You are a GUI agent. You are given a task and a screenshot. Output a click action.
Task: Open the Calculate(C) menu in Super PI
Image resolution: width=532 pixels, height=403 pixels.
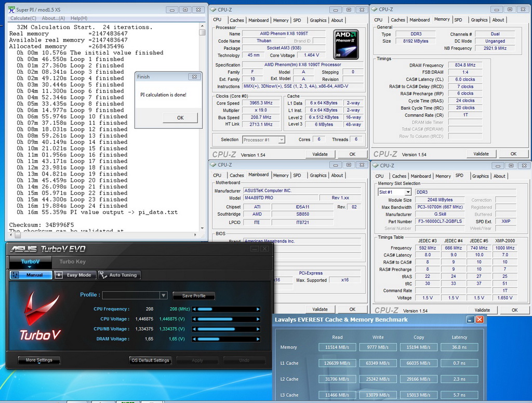23,18
